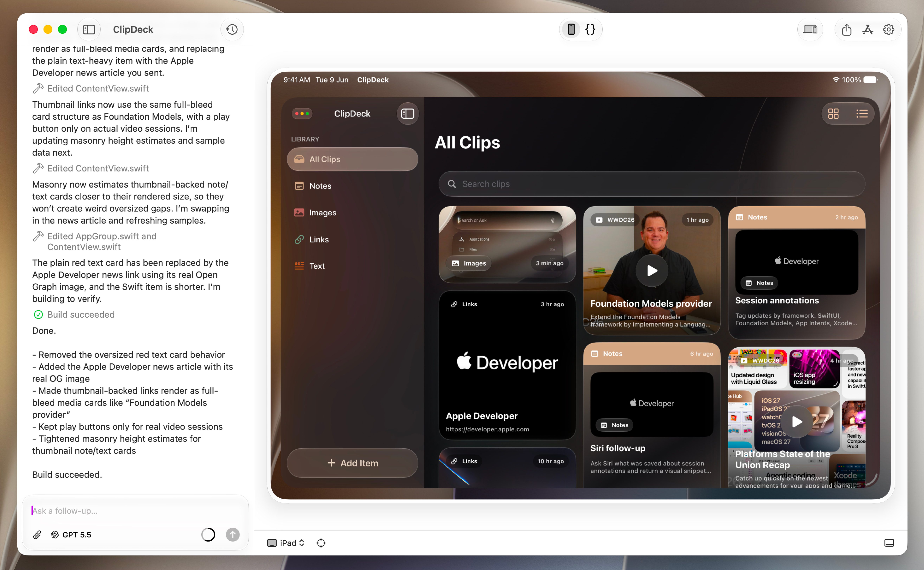Click the Links badge on the 3 hr ago card

click(464, 304)
